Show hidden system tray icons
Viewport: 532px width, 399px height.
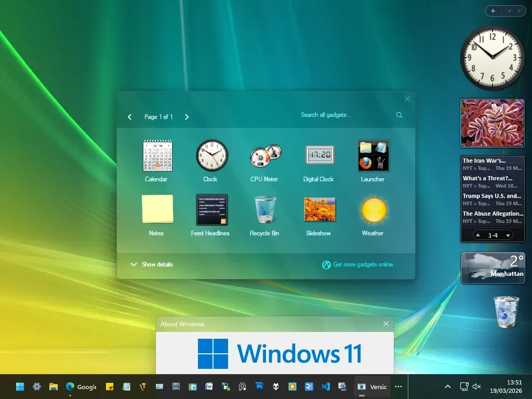[448, 387]
